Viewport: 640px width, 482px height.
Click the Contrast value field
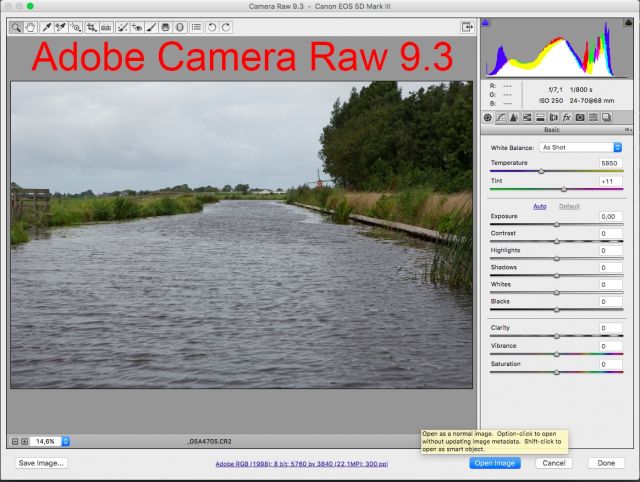[x=611, y=233]
